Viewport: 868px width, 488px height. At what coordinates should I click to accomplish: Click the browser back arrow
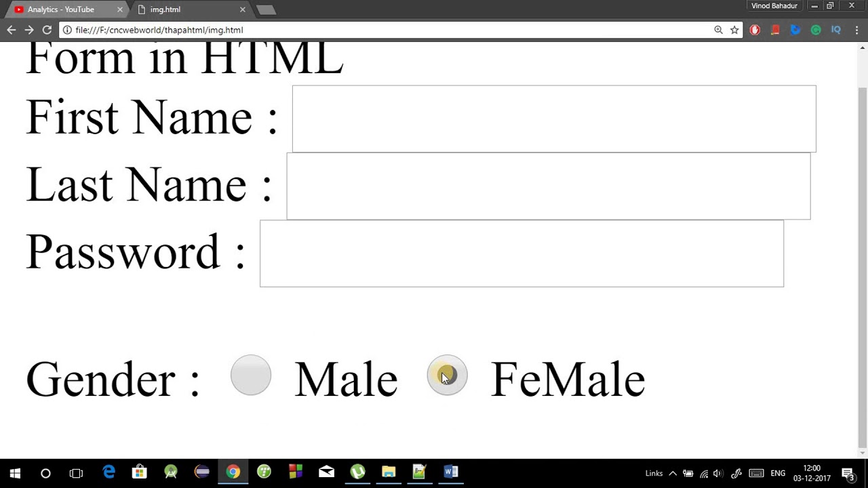11,30
